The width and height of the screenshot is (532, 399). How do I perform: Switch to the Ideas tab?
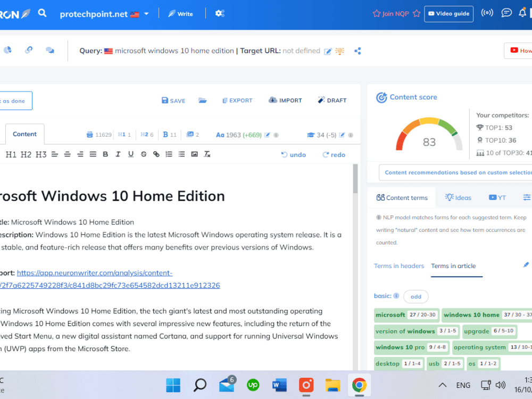point(459,197)
